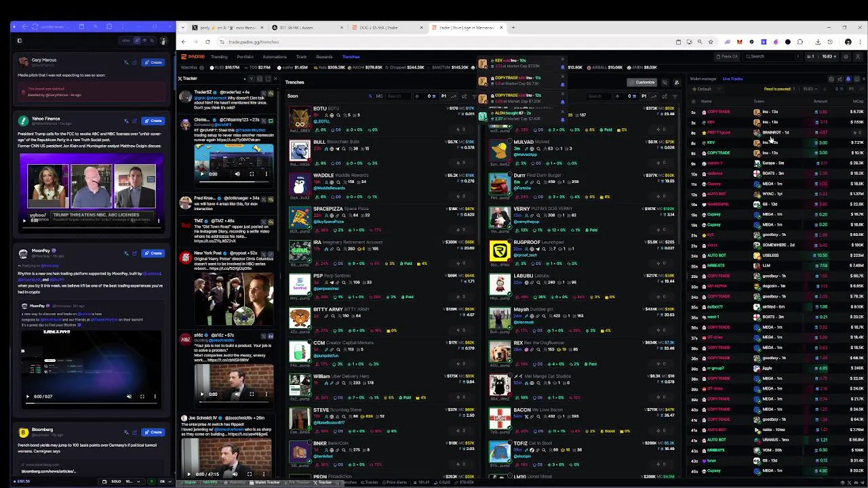Click the avatar in left app toolbar
This screenshot has height=488, width=868.
point(163,41)
